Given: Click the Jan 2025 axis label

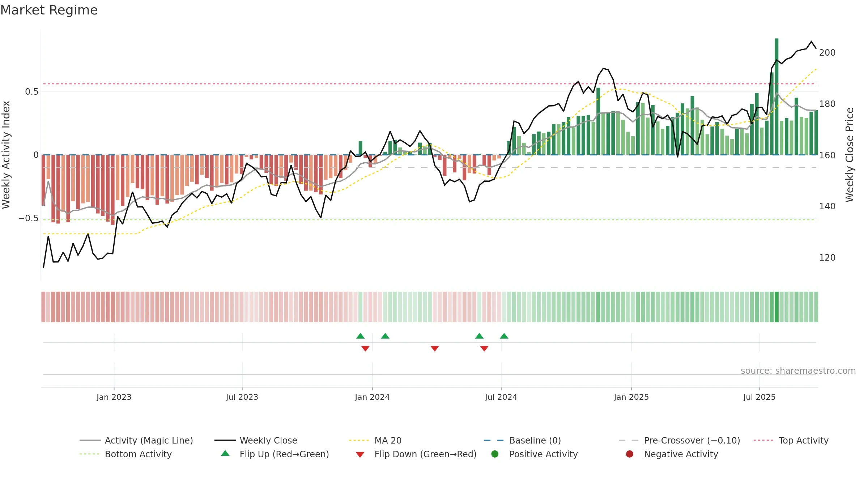Looking at the screenshot, I should point(631,397).
